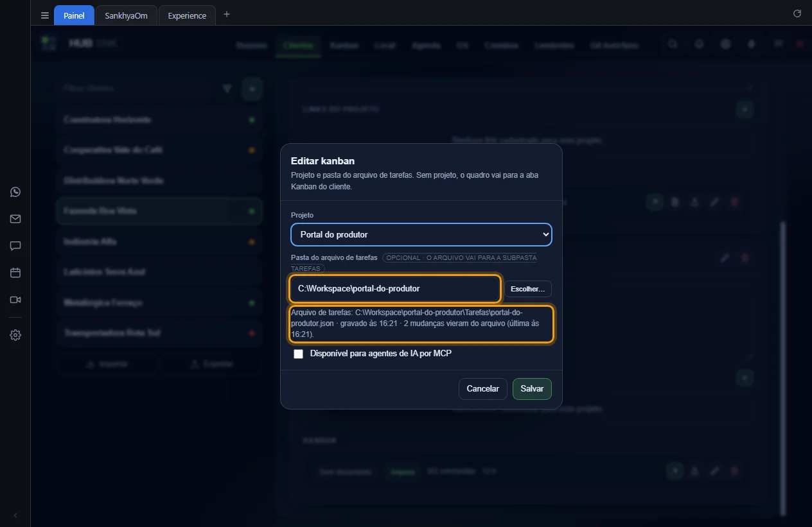Viewport: 812px width, 527px height.
Task: Switch to the Painel tab
Action: click(74, 15)
